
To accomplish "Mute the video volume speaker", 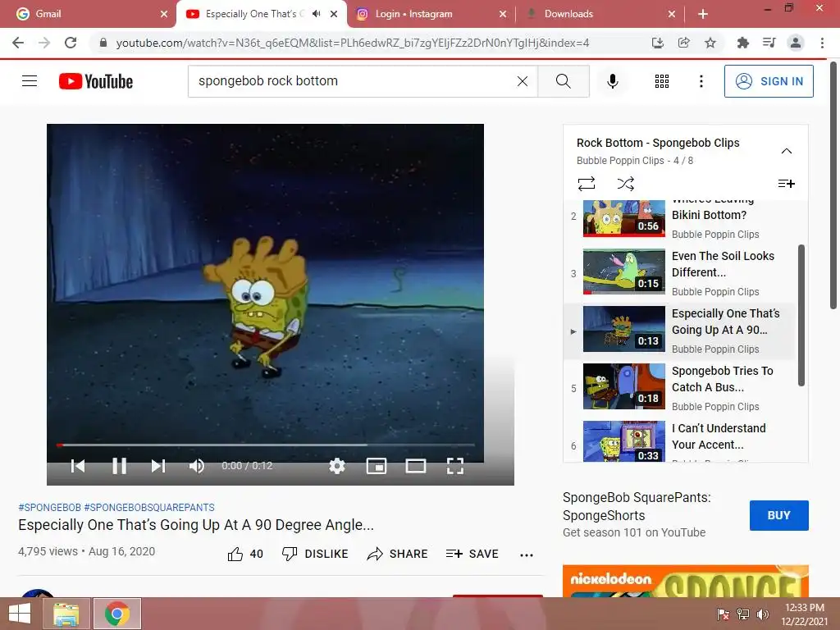I will coord(197,466).
